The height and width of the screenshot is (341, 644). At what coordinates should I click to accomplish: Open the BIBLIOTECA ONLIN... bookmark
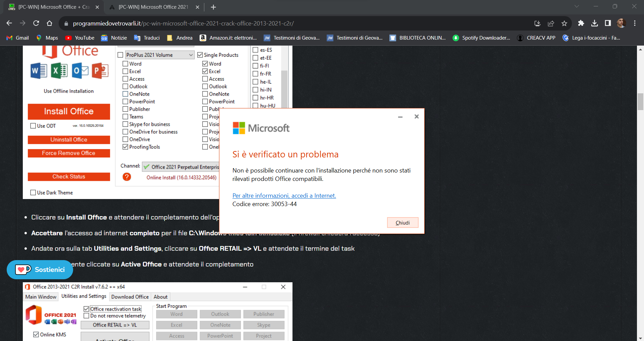click(x=418, y=38)
